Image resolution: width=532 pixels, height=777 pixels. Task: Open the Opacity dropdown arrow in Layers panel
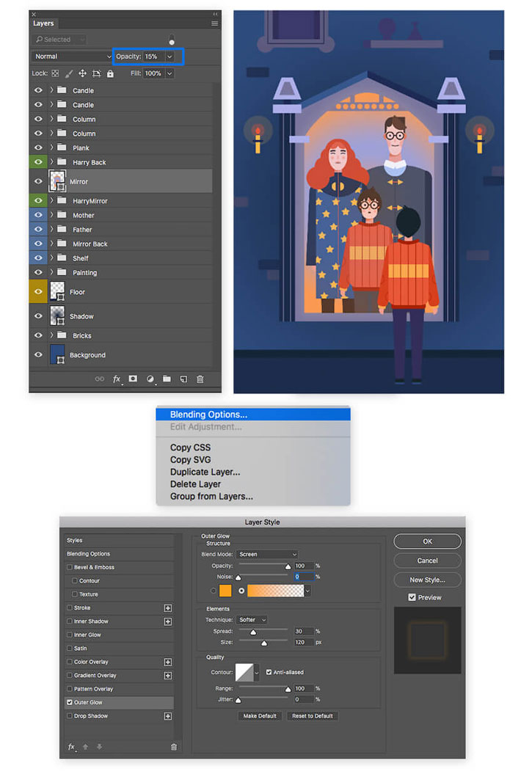170,56
